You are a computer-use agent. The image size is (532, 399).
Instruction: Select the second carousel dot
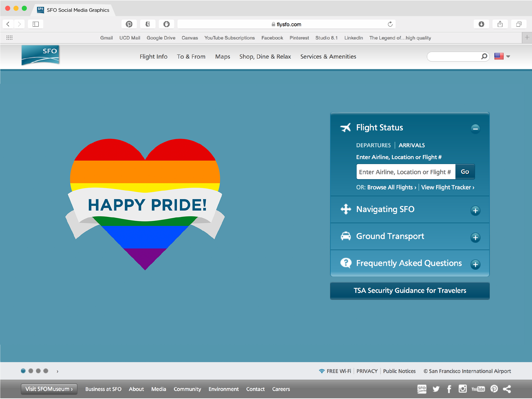(x=31, y=371)
